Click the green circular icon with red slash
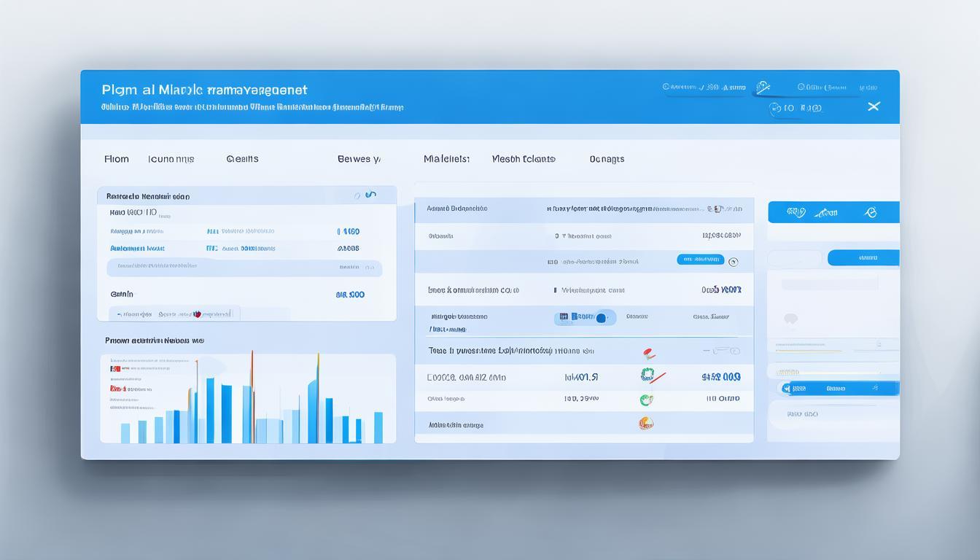 point(648,376)
